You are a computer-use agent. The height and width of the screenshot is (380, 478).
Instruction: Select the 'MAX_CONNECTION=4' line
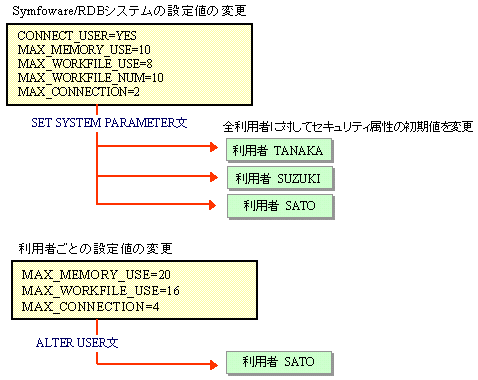[x=90, y=306]
